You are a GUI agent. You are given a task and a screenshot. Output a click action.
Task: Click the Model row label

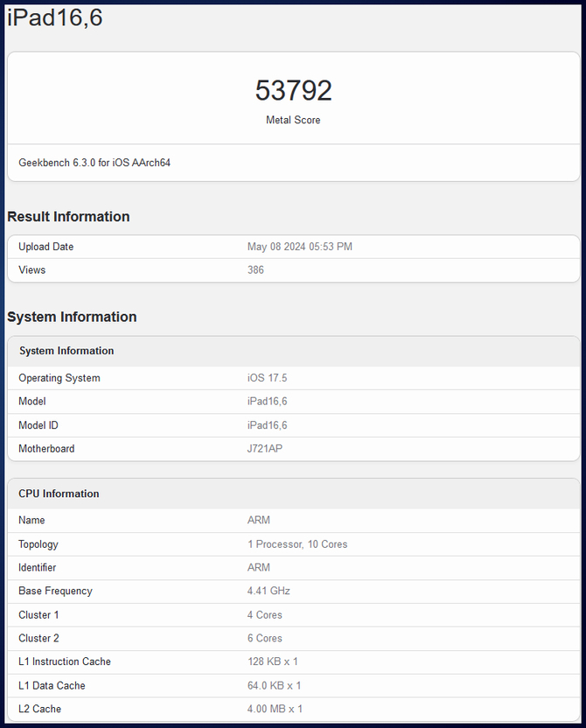[x=32, y=401]
